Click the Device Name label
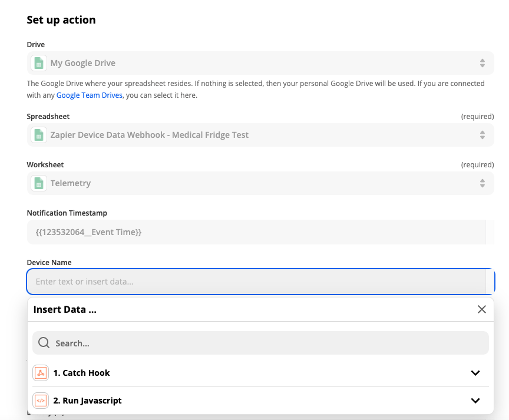Viewport: 509px width, 420px height. point(49,262)
